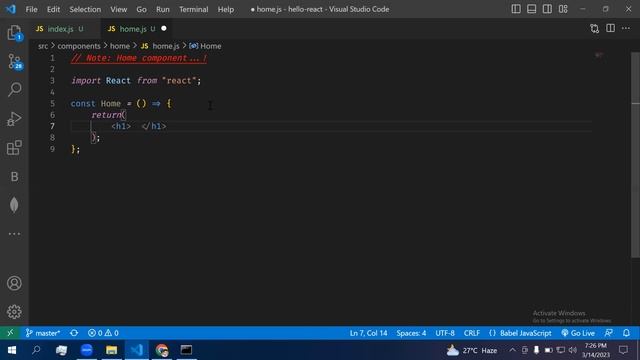Open the File menu

tap(31, 9)
